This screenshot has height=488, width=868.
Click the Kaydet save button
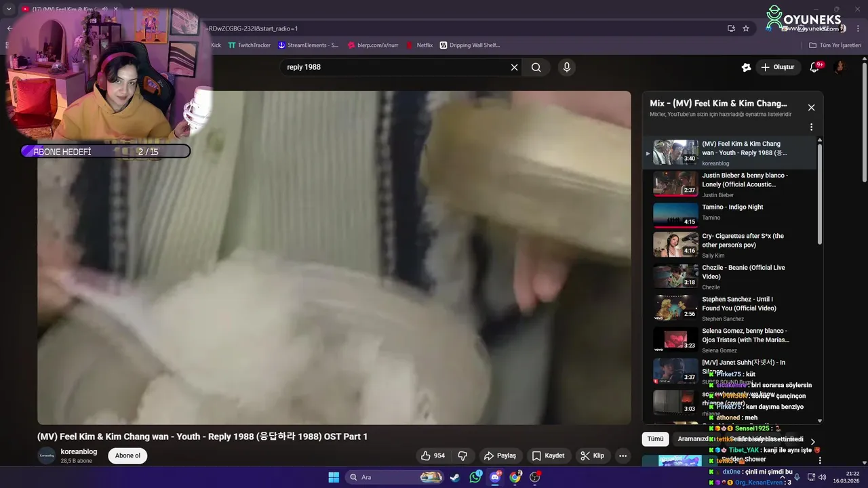coord(548,455)
